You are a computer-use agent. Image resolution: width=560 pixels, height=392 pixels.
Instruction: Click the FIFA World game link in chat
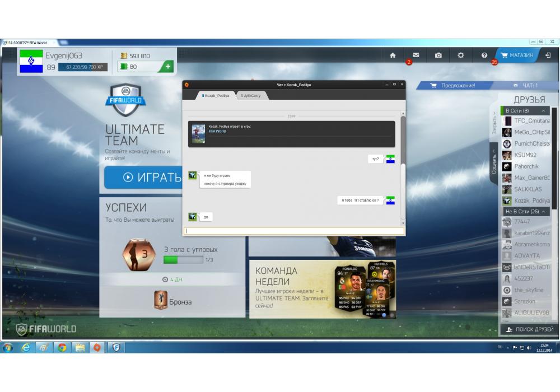(x=217, y=132)
